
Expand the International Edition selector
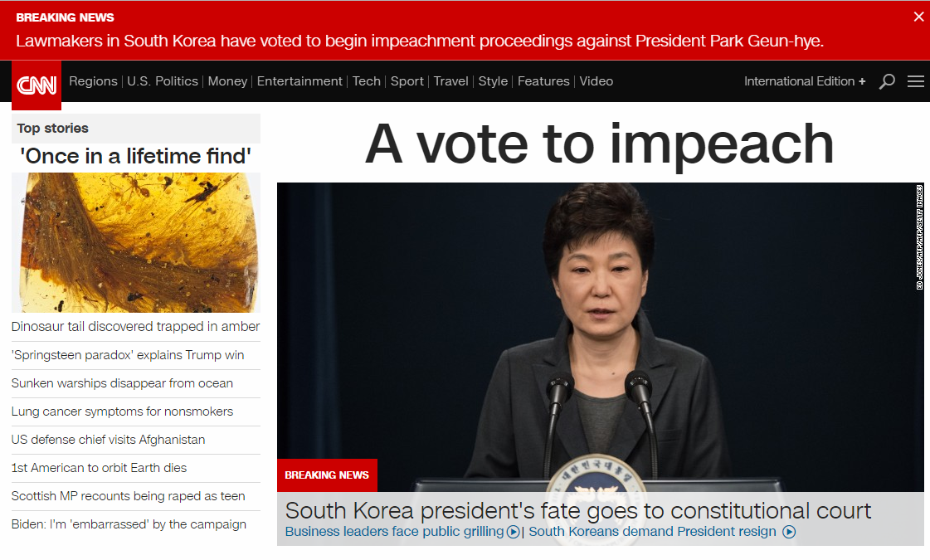(x=805, y=81)
